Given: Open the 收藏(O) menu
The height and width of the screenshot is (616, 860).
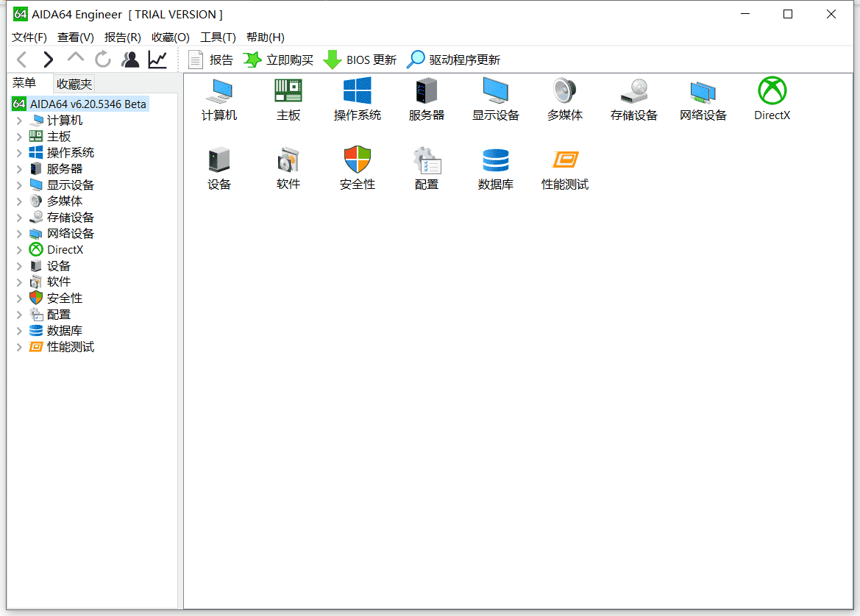Looking at the screenshot, I should pyautogui.click(x=170, y=37).
